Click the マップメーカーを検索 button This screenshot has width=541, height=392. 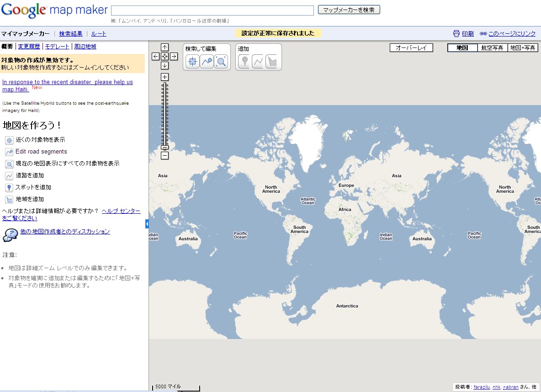coord(349,10)
